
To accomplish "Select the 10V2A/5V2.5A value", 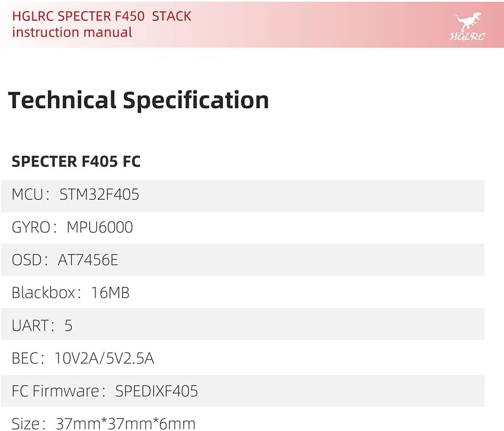I will pos(104,359).
